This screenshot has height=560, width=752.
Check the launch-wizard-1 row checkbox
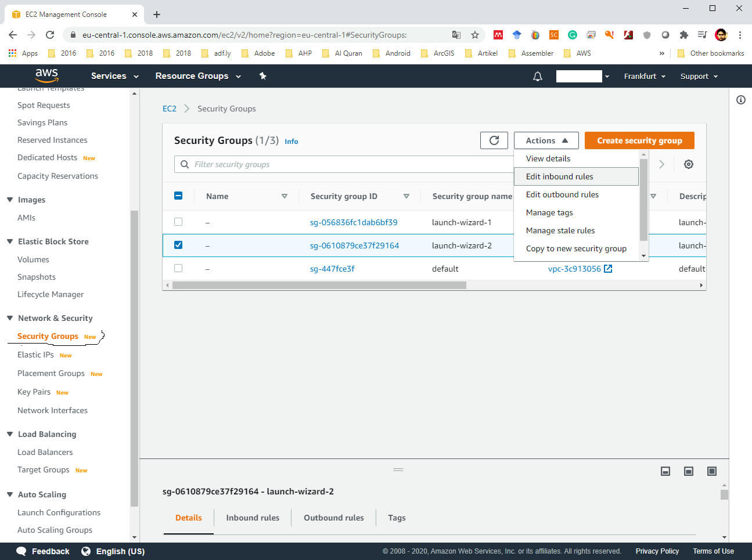click(x=178, y=222)
